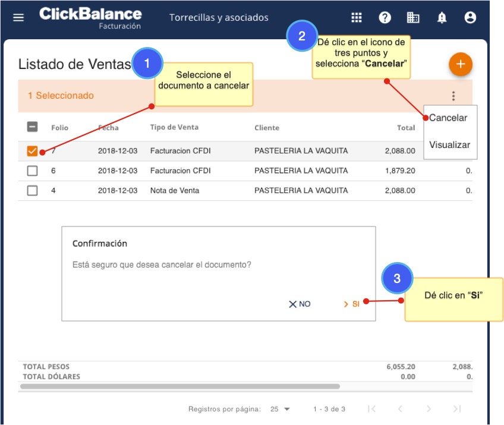Choose Cancelar from the context menu

point(448,118)
